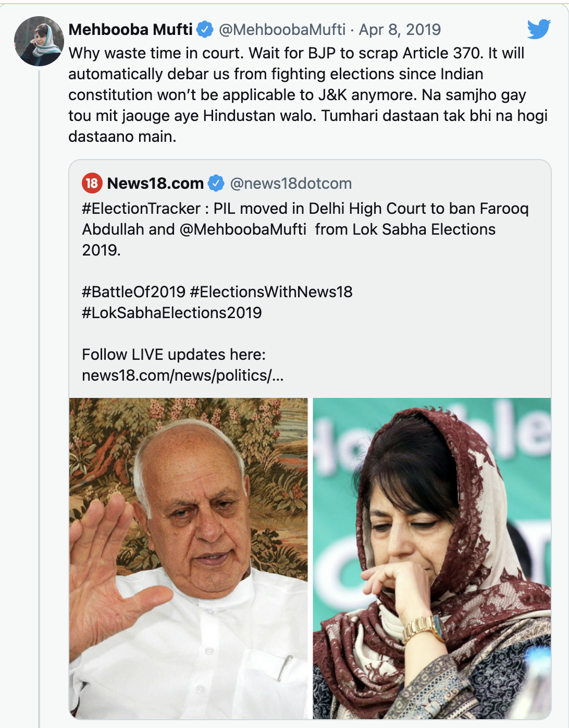Click the red News18 logo icon
This screenshot has width=569, height=728.
[x=92, y=183]
